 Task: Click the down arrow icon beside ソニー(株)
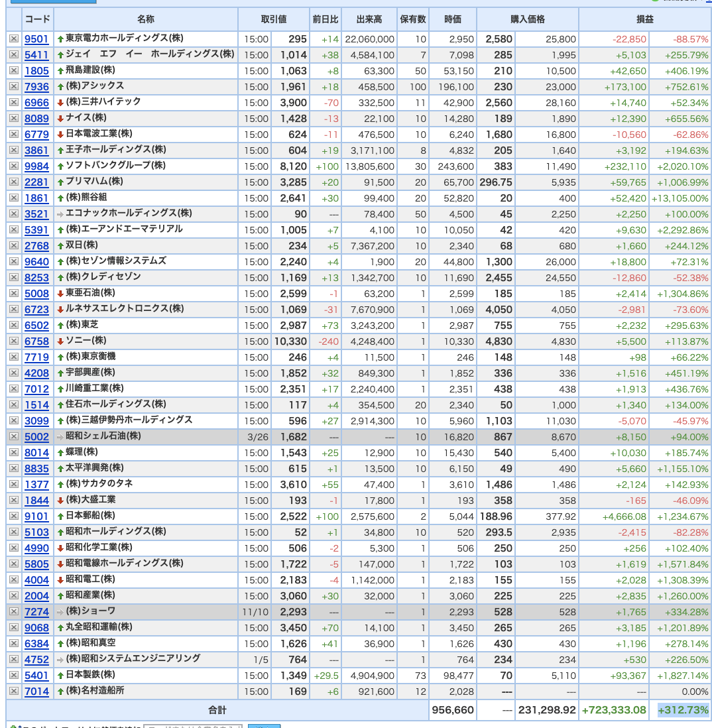pos(60,341)
